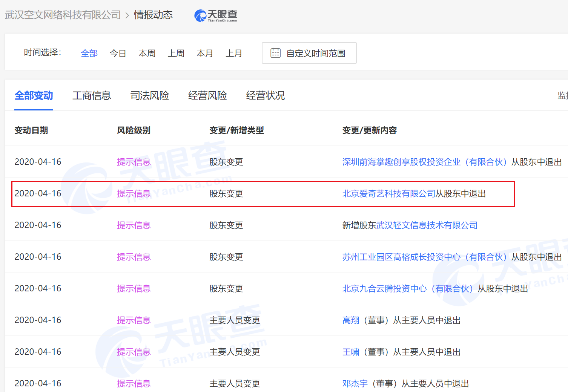Click the 时间选择 label
This screenshot has height=392, width=568.
[43, 52]
